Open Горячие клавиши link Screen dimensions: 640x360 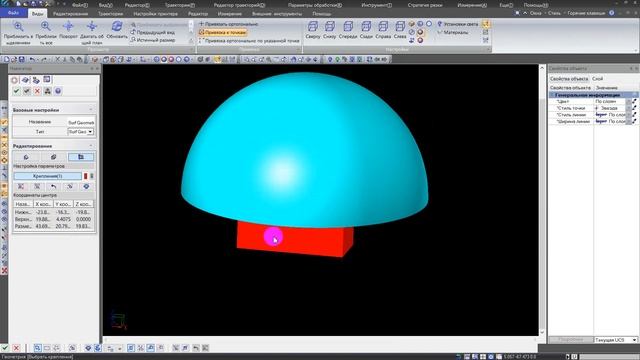tap(586, 13)
